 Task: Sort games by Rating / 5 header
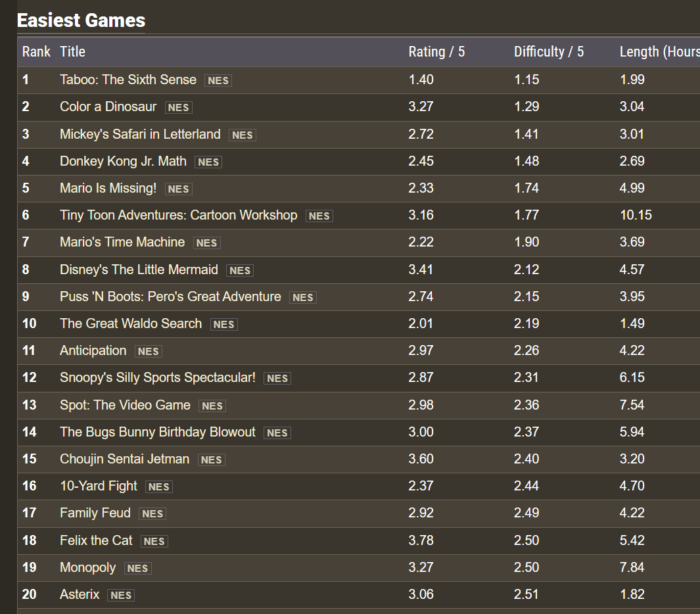click(x=436, y=51)
